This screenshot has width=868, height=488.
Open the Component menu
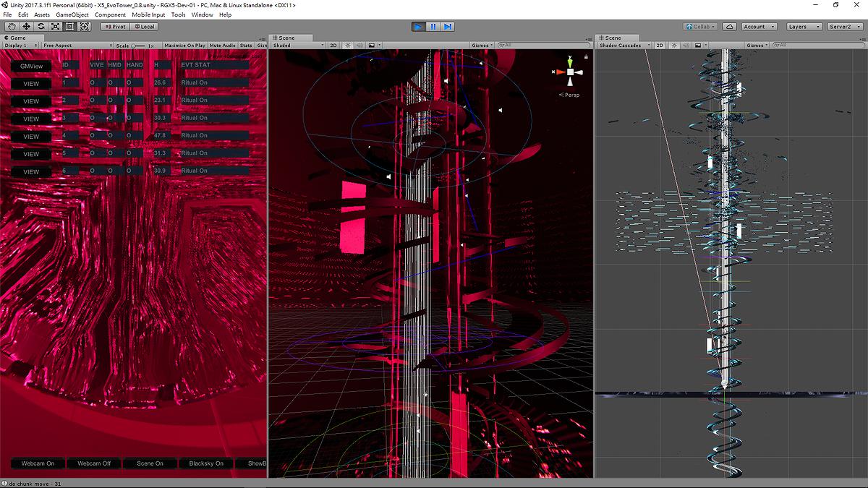point(110,14)
